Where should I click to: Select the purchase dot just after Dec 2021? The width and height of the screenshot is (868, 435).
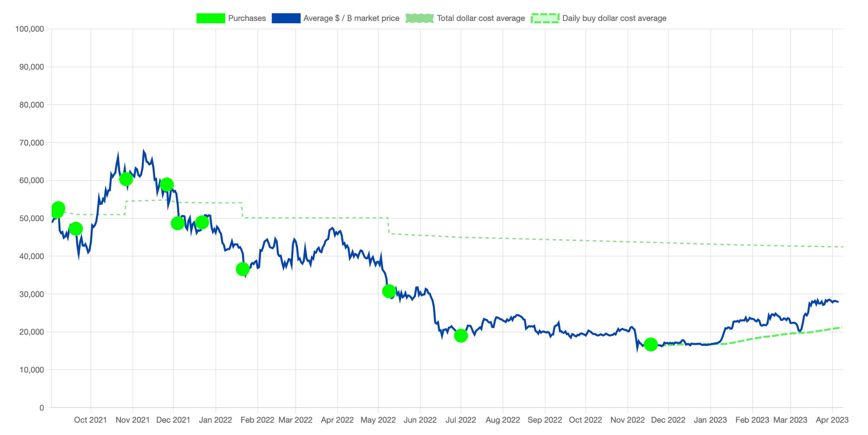178,223
